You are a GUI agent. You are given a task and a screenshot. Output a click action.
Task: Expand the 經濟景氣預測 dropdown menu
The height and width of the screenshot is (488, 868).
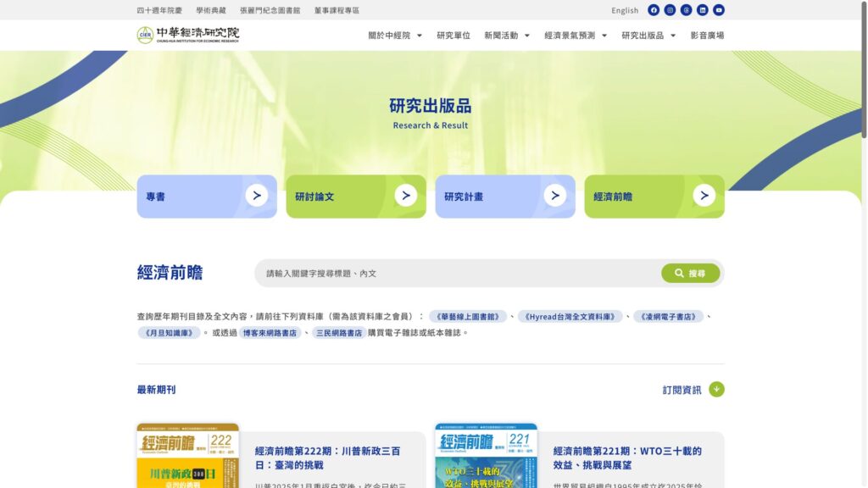576,36
